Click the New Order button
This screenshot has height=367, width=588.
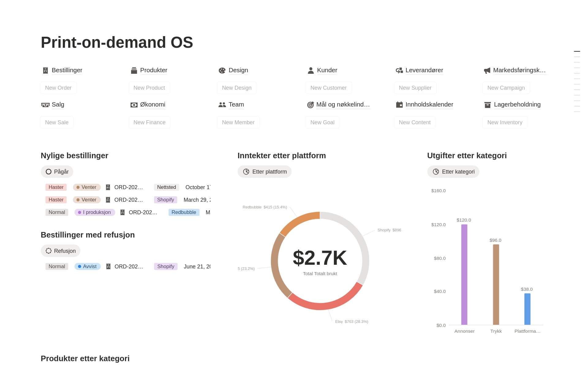pyautogui.click(x=58, y=88)
